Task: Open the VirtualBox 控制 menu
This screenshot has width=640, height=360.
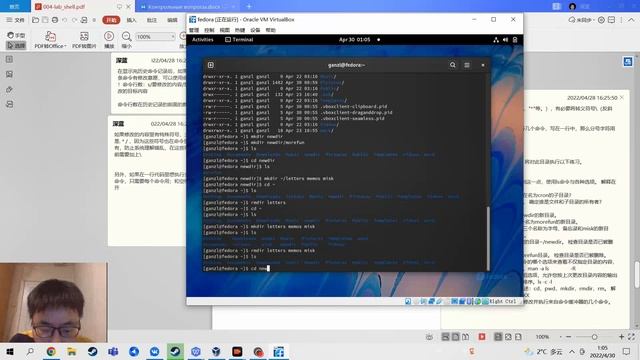Action: pos(209,30)
